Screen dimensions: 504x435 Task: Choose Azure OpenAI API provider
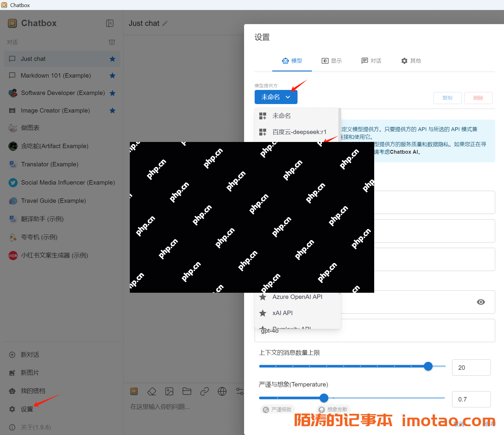[x=298, y=297]
